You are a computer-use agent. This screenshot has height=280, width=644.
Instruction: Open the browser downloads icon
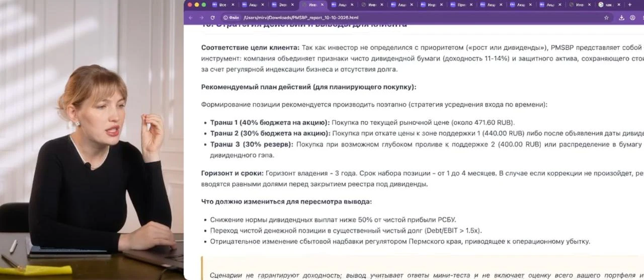tap(621, 17)
